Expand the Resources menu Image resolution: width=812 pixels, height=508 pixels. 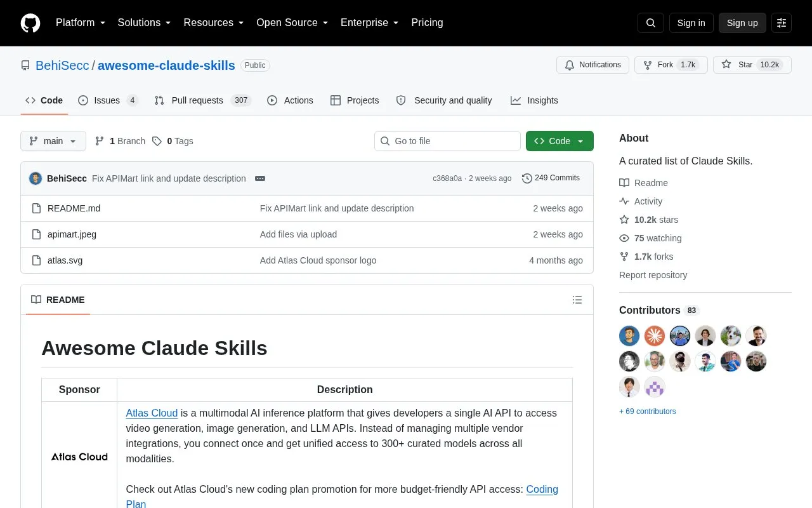click(214, 23)
